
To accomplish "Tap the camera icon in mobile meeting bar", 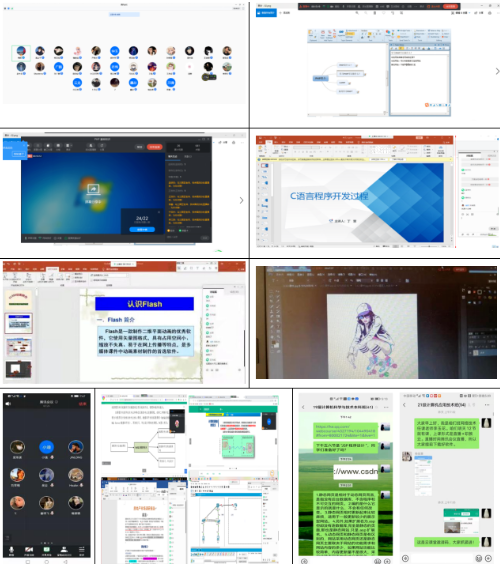I will tap(29, 549).
